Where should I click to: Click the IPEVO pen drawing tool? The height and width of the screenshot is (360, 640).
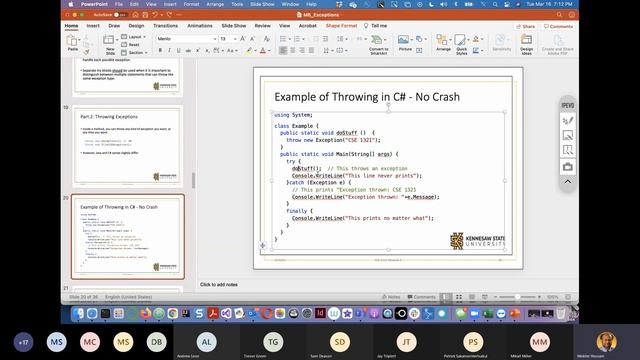568,120
